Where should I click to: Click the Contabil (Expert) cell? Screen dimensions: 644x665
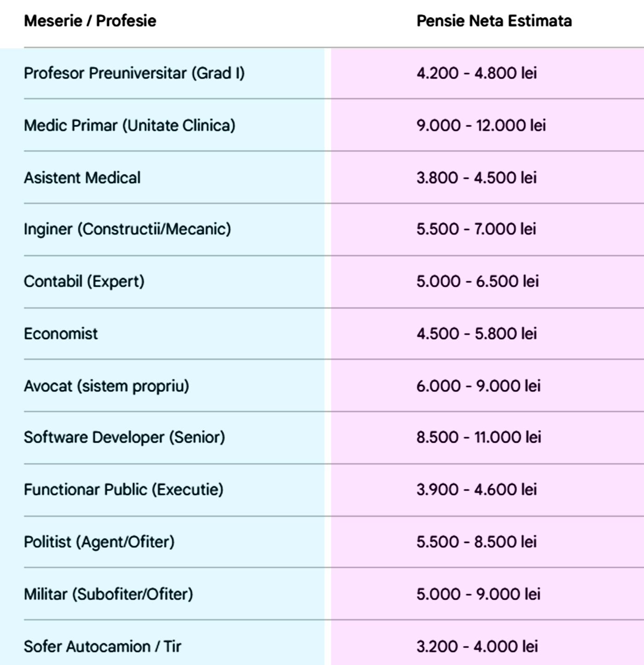click(84, 281)
